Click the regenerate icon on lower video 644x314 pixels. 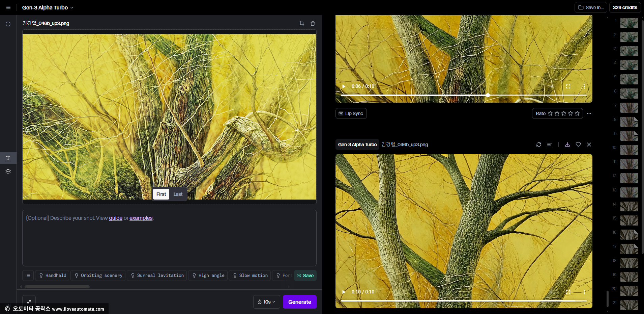[539, 145]
